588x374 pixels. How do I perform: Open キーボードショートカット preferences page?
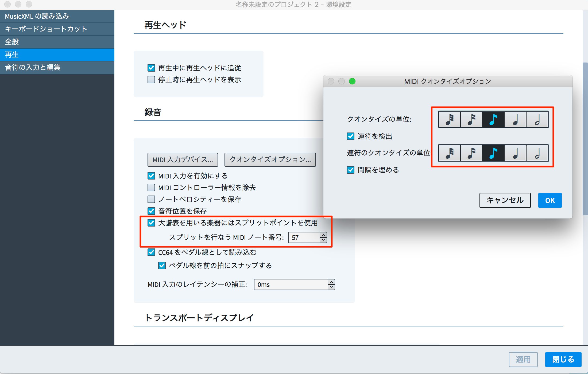(57, 29)
